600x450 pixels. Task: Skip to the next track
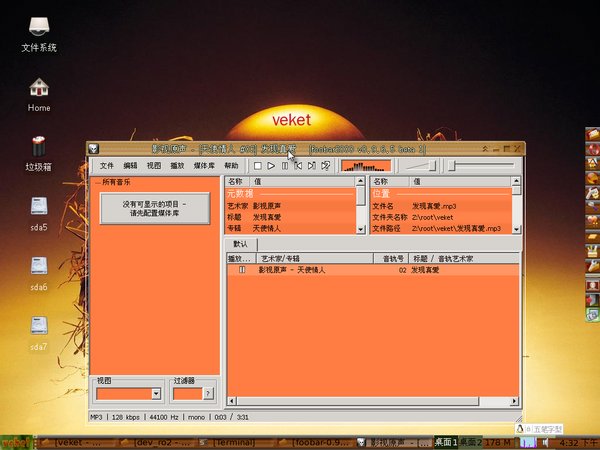(312, 165)
